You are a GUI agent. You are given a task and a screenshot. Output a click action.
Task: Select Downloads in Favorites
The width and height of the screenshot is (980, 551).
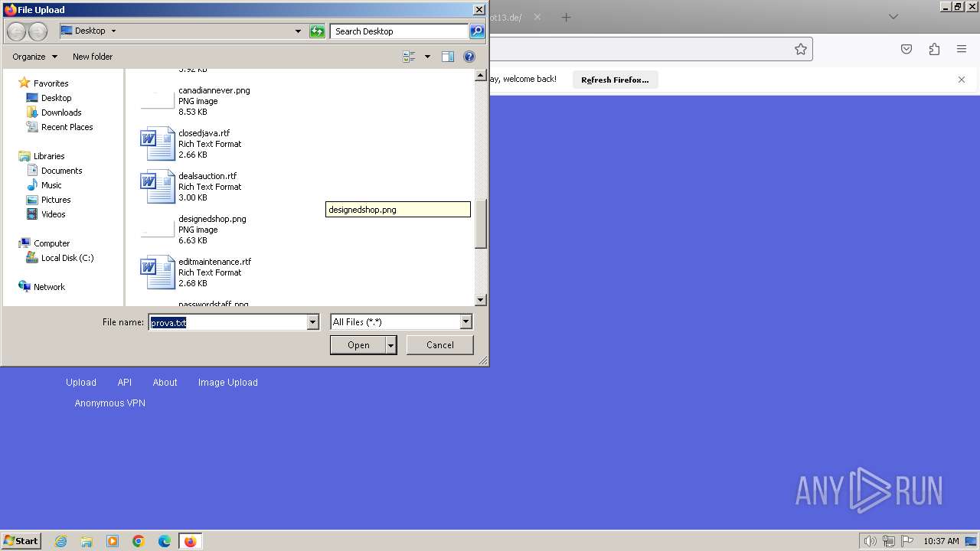pyautogui.click(x=61, y=112)
